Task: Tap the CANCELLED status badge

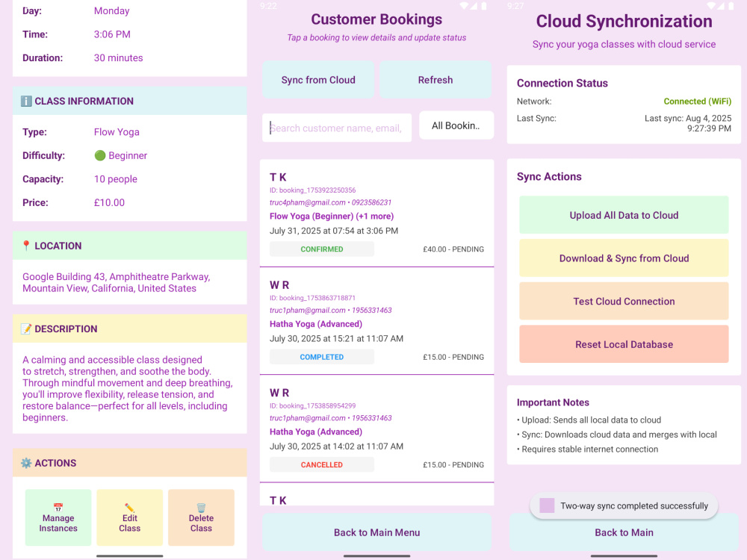Action: coord(321,464)
